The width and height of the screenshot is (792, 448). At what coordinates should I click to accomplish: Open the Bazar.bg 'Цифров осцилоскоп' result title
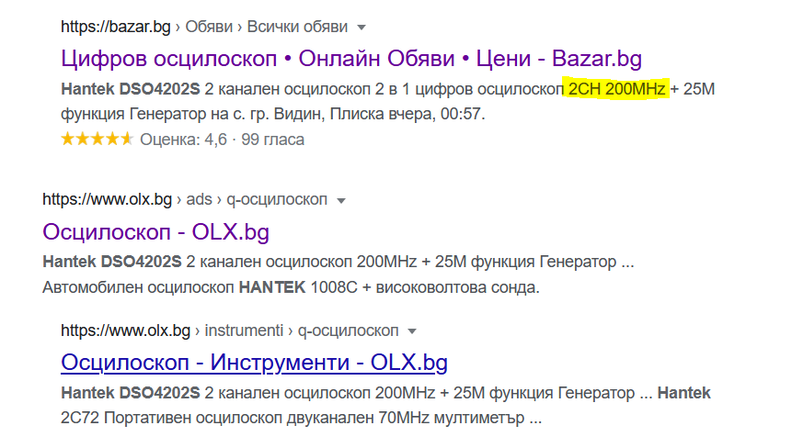pyautogui.click(x=351, y=57)
